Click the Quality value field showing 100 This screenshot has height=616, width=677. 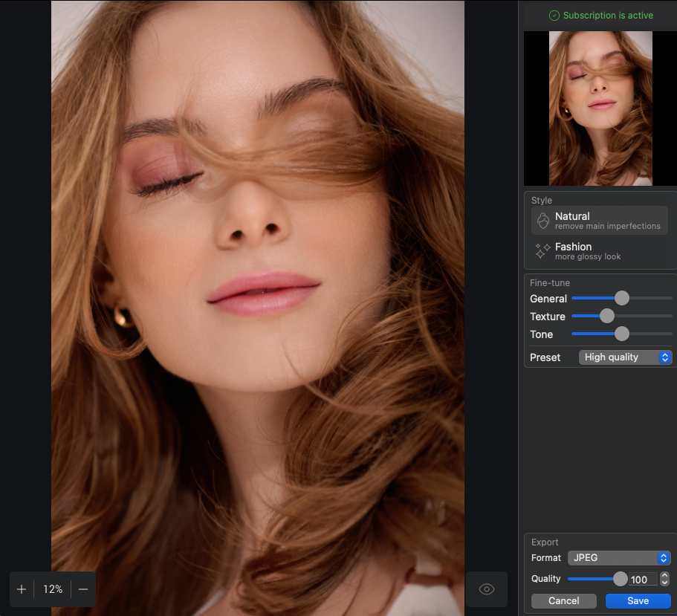coord(642,580)
